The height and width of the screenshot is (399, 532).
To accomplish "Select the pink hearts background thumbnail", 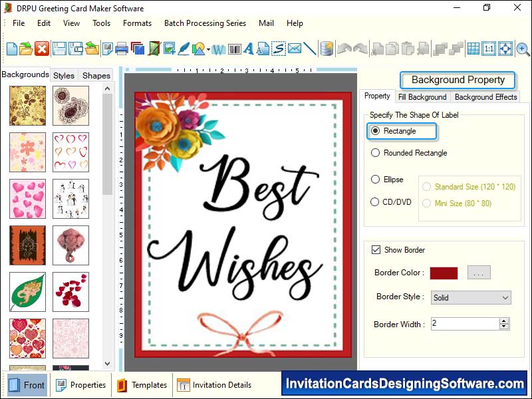I will pyautogui.click(x=27, y=199).
